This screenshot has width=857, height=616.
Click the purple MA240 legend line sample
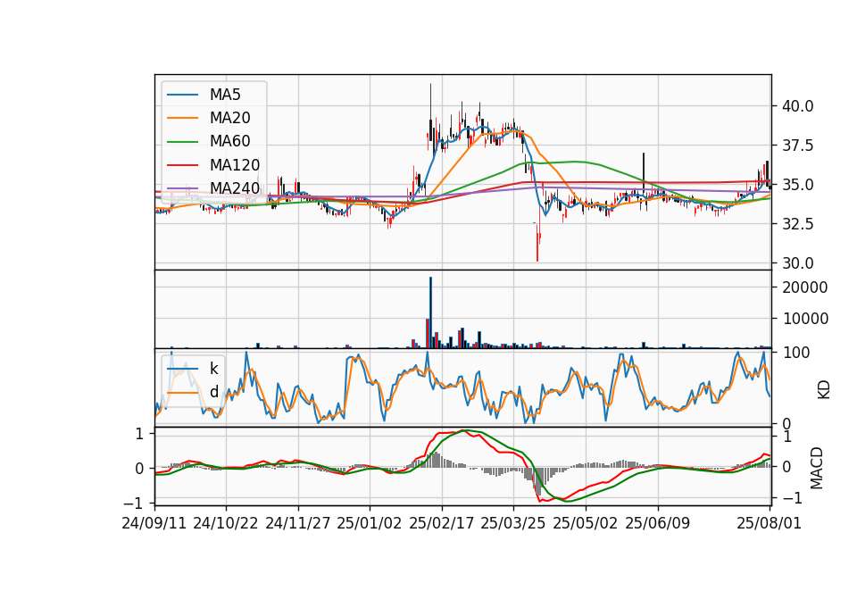coord(182,188)
